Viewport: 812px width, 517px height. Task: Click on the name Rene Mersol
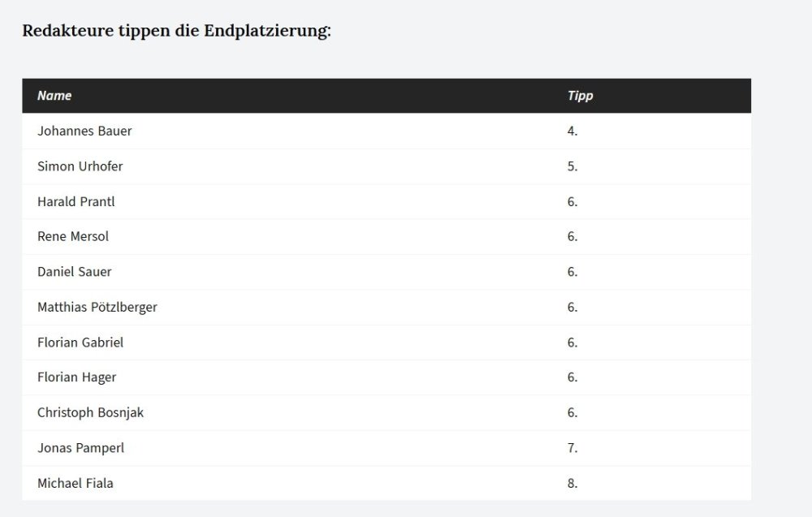point(73,236)
